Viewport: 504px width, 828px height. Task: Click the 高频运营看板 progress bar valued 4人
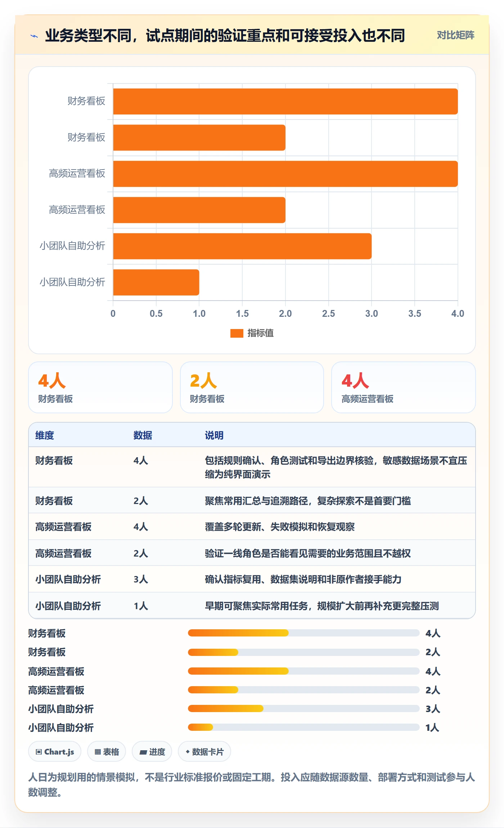(x=304, y=671)
